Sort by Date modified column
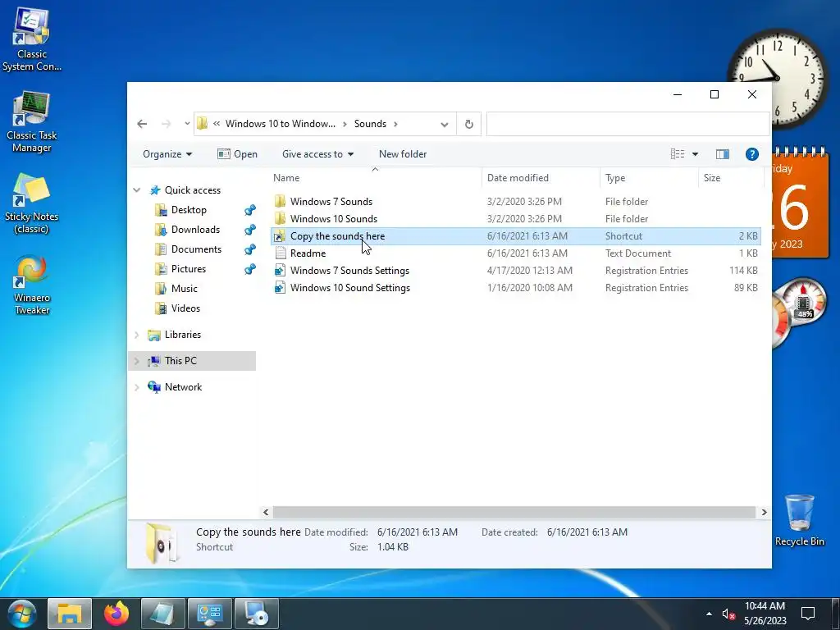Viewport: 840px width, 630px height. [541, 178]
